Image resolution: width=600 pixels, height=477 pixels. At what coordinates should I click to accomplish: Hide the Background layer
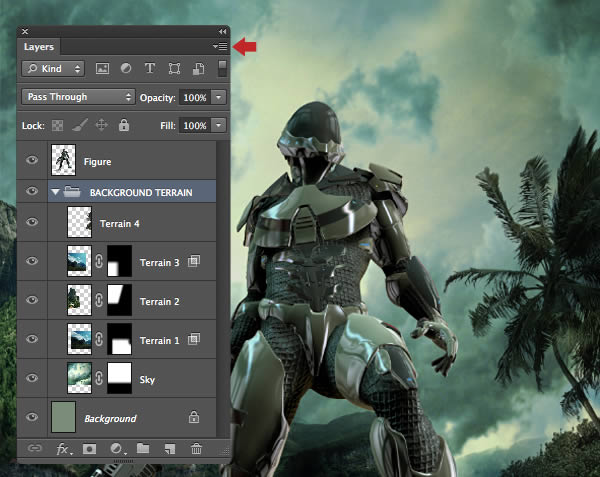coord(32,417)
